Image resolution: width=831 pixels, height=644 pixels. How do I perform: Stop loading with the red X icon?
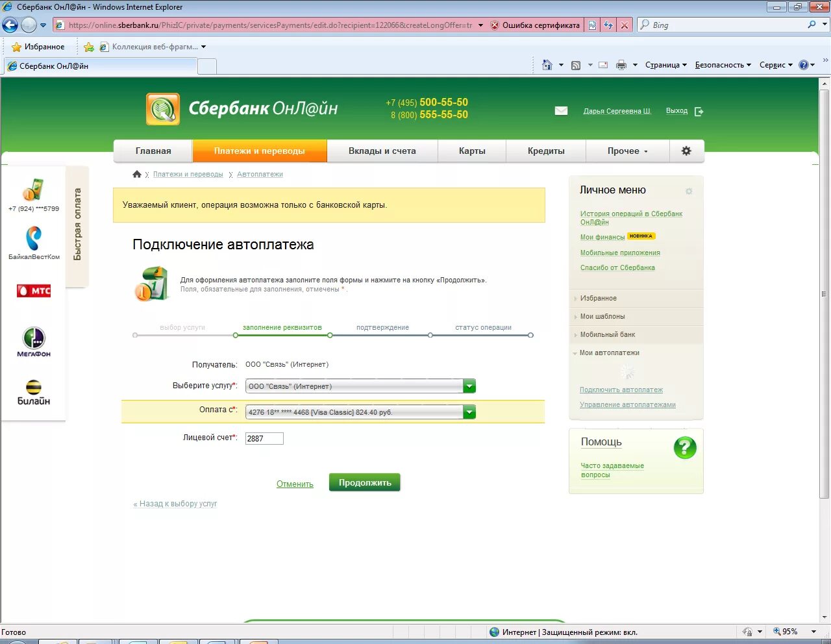625,25
